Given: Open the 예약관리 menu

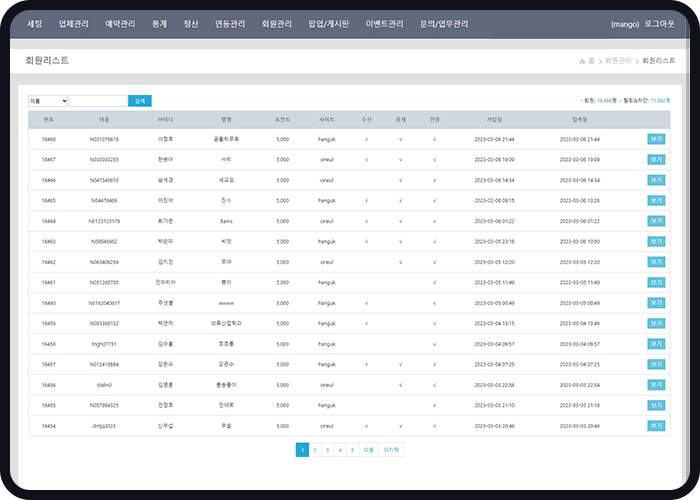Looking at the screenshot, I should click(120, 24).
